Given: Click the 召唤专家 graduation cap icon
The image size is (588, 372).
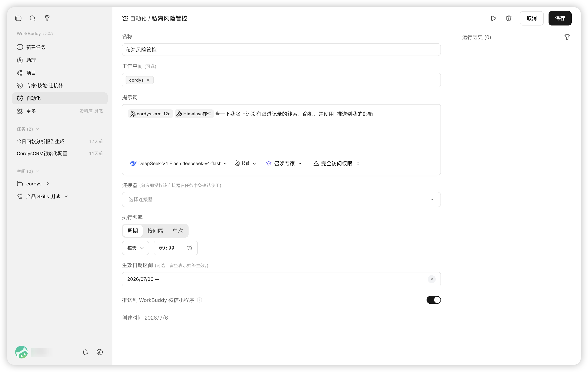Looking at the screenshot, I should point(269,163).
